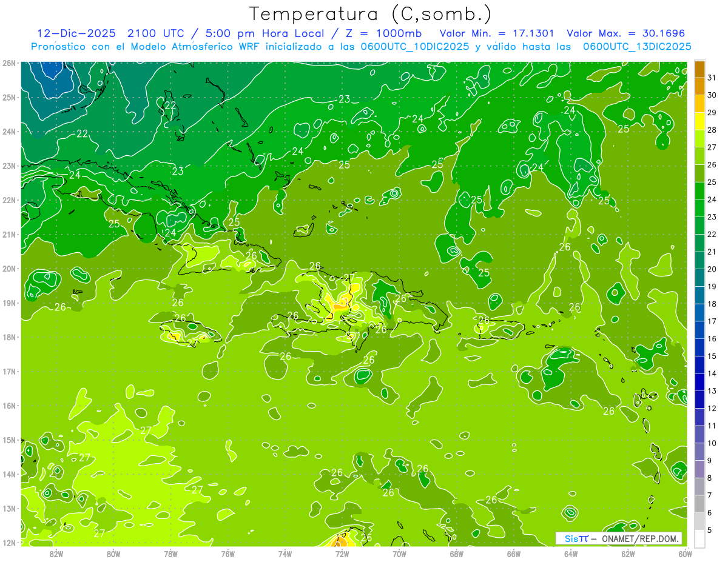Image resolution: width=728 pixels, height=562 pixels.
Task: Click the latitude label "20N"
Action: pos(8,269)
